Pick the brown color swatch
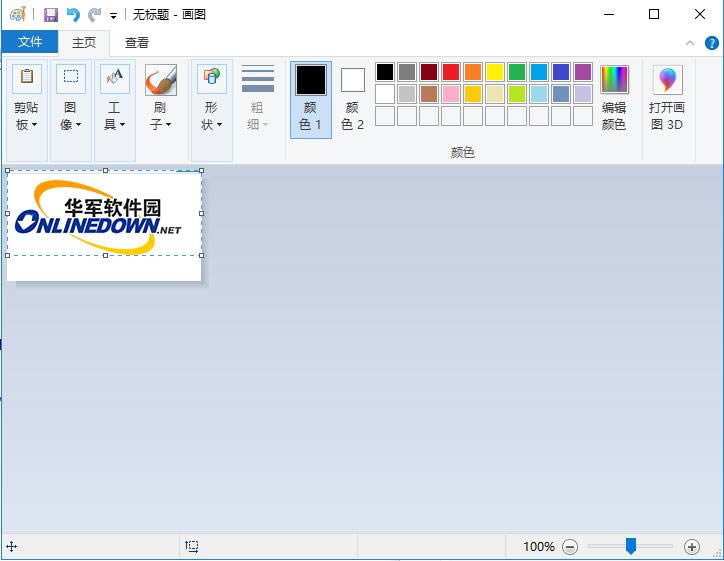Viewport: 724px width, 561px height. coord(429,94)
